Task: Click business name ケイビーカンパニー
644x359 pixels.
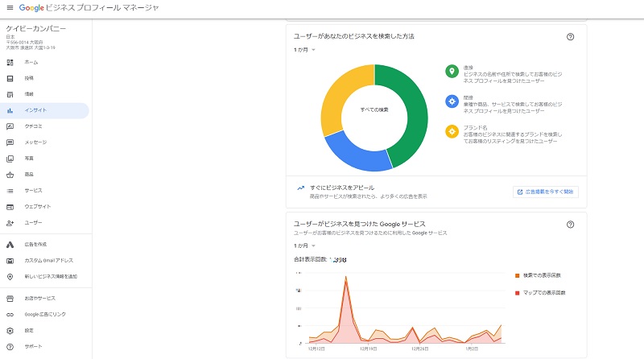Action: [x=35, y=28]
